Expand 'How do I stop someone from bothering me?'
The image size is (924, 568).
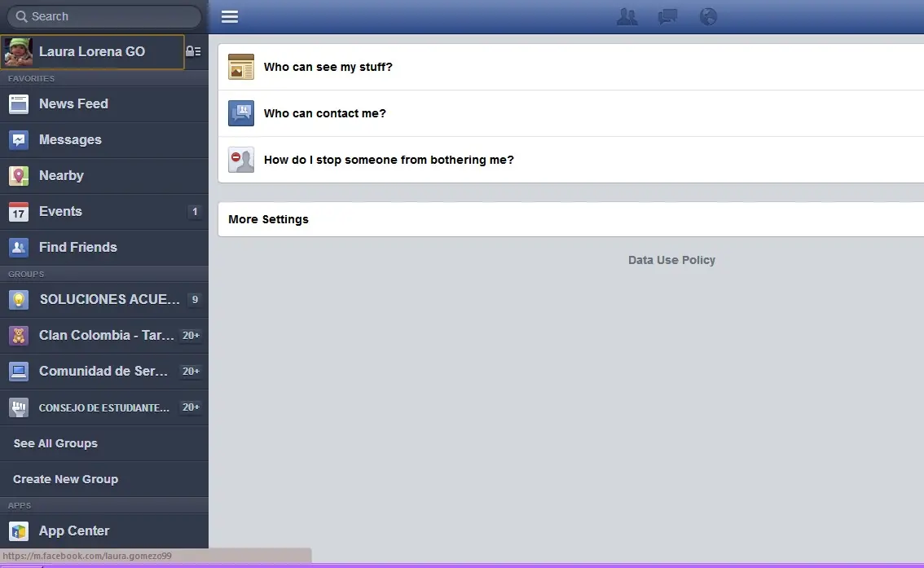(571, 160)
